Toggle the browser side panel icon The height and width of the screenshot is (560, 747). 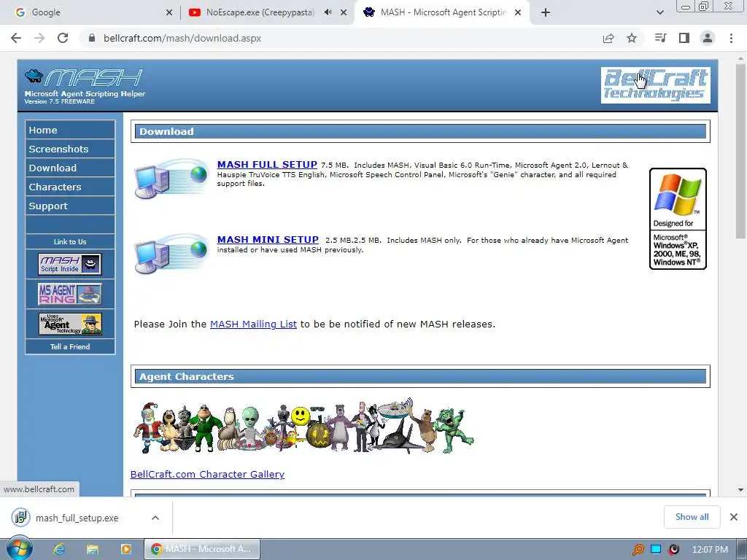[684, 38]
